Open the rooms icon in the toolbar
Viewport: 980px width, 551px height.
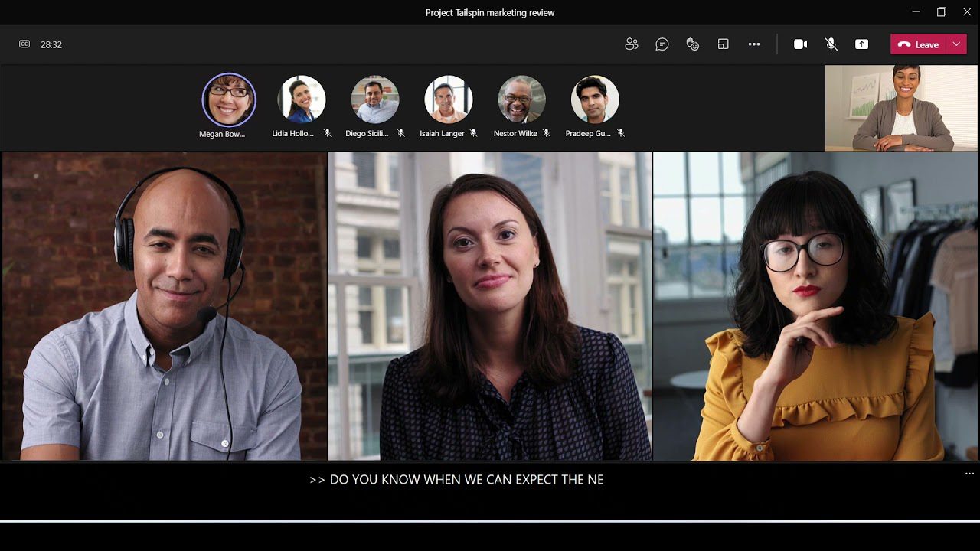tap(724, 44)
